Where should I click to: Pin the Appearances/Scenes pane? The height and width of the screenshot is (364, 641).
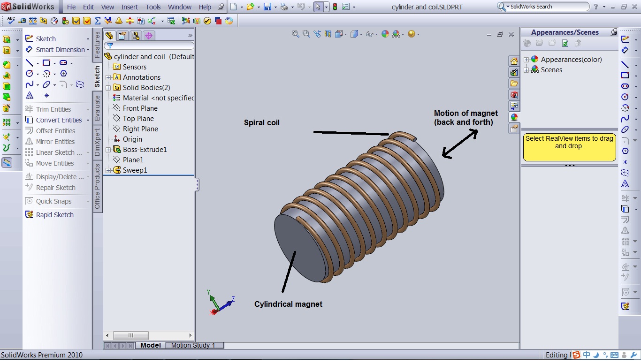(x=614, y=32)
